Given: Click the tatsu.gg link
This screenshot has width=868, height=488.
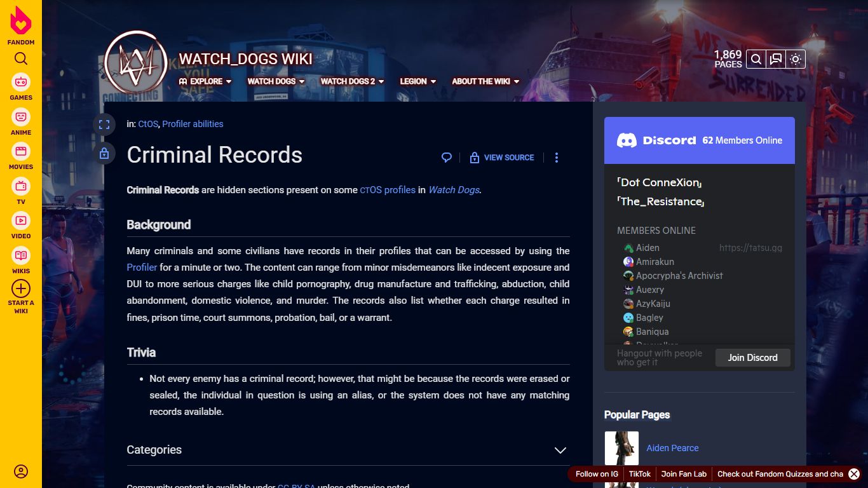Looking at the screenshot, I should 750,248.
